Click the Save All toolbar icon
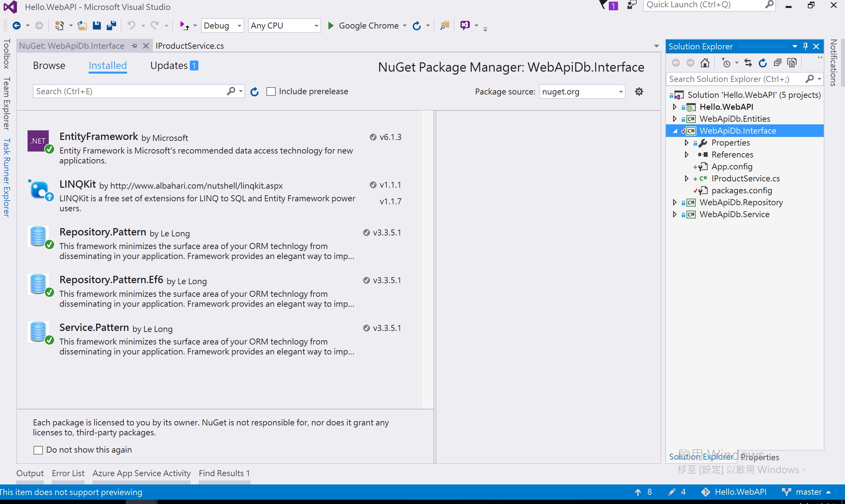The image size is (845, 504). [x=111, y=26]
